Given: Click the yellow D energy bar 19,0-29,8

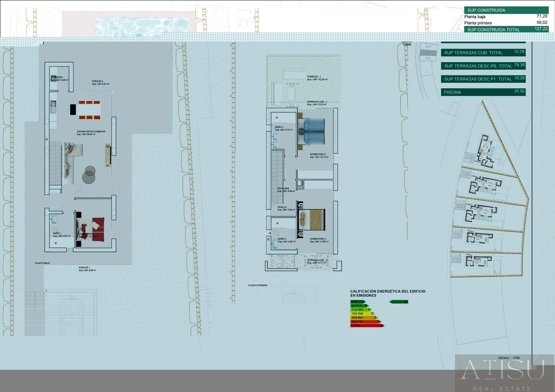Looking at the screenshot, I should tap(362, 313).
